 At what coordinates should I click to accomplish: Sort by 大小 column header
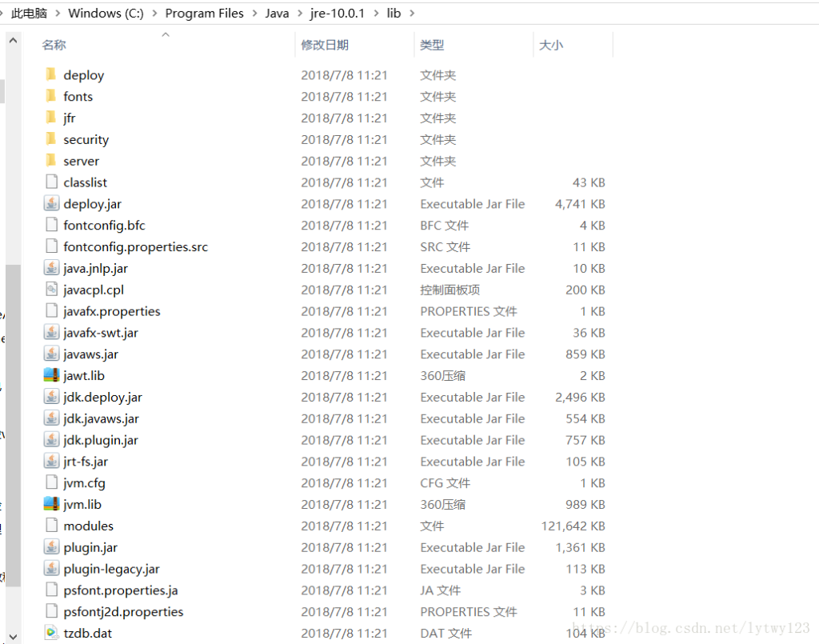[x=551, y=46]
